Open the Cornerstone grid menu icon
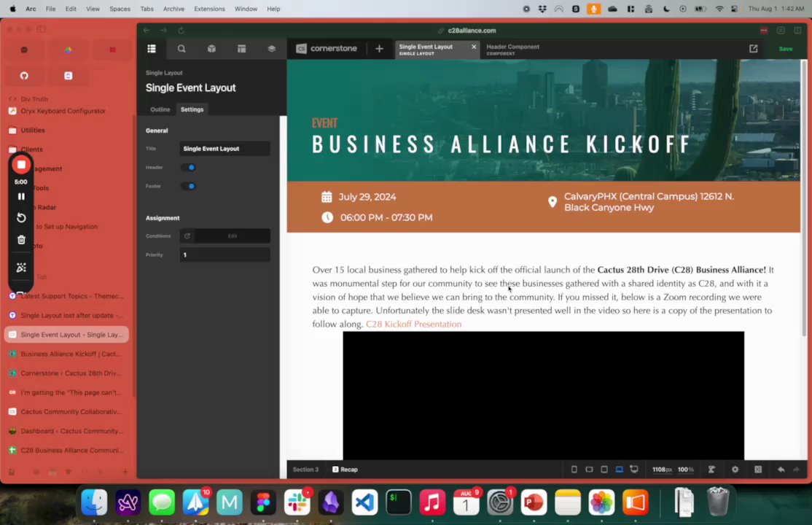812x525 pixels. [151, 49]
